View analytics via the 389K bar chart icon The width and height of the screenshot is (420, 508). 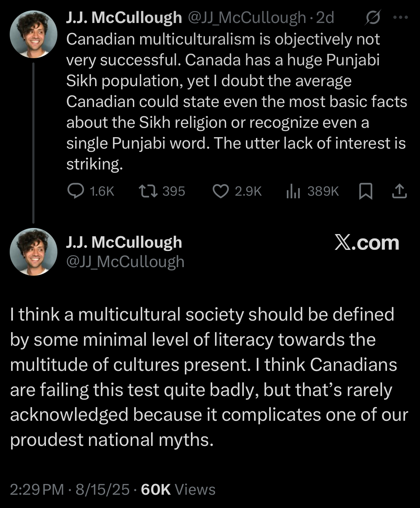coord(293,191)
